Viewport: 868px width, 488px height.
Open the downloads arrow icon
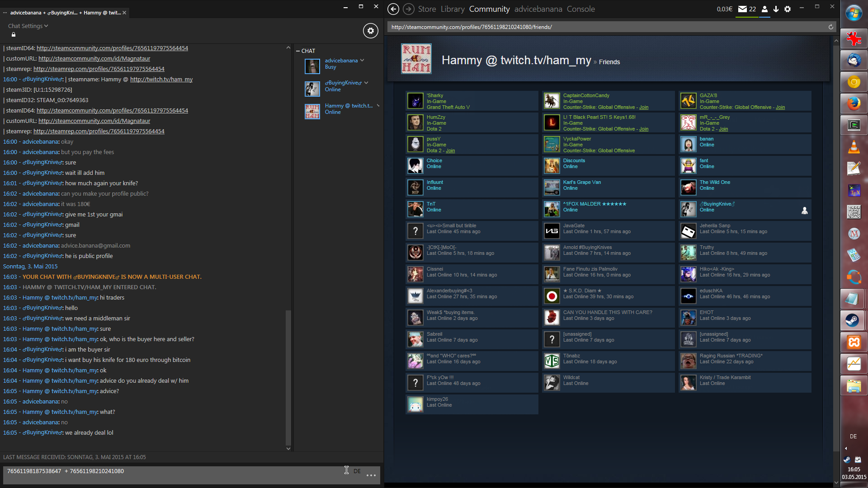(x=776, y=9)
